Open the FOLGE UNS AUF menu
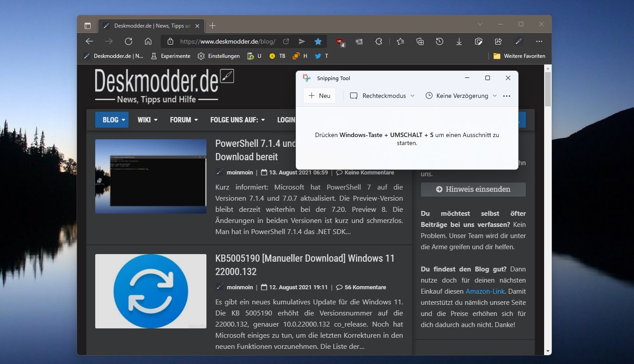Viewport: 634px width, 364px height. pos(238,120)
